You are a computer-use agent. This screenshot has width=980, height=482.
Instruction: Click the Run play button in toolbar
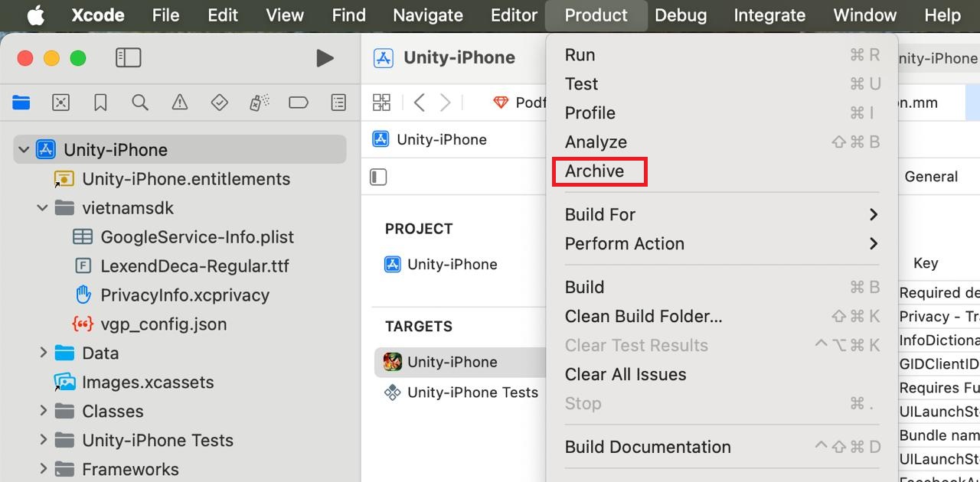pos(325,58)
